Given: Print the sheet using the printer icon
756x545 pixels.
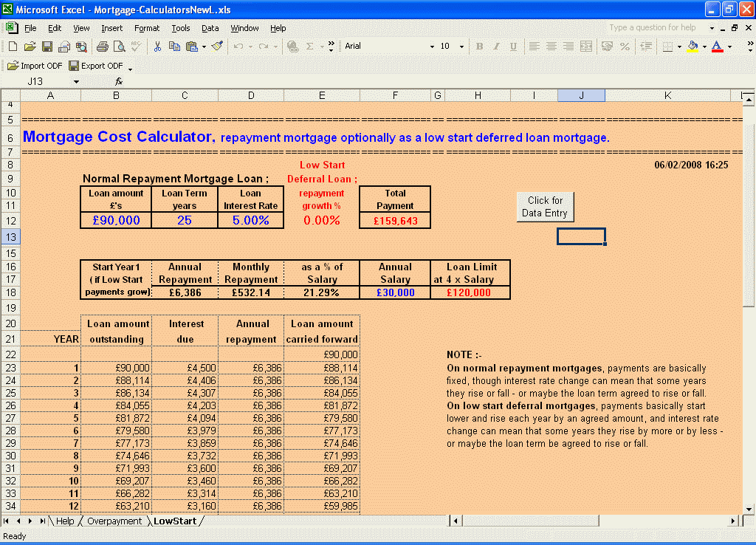Looking at the screenshot, I should (102, 47).
